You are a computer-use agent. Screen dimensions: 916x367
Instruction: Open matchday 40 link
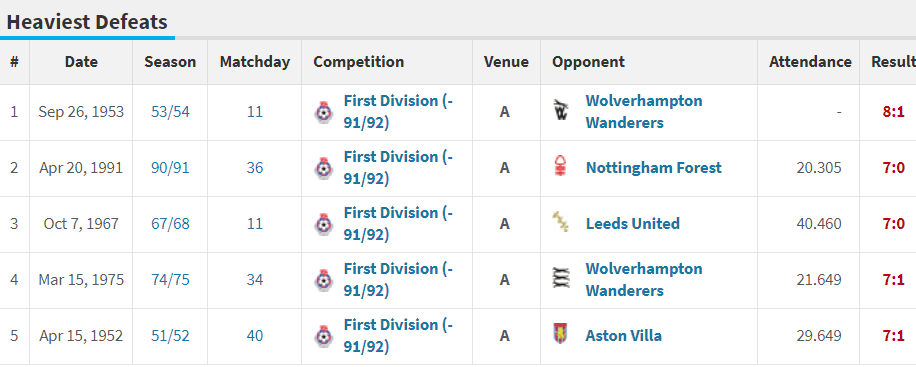(x=255, y=336)
